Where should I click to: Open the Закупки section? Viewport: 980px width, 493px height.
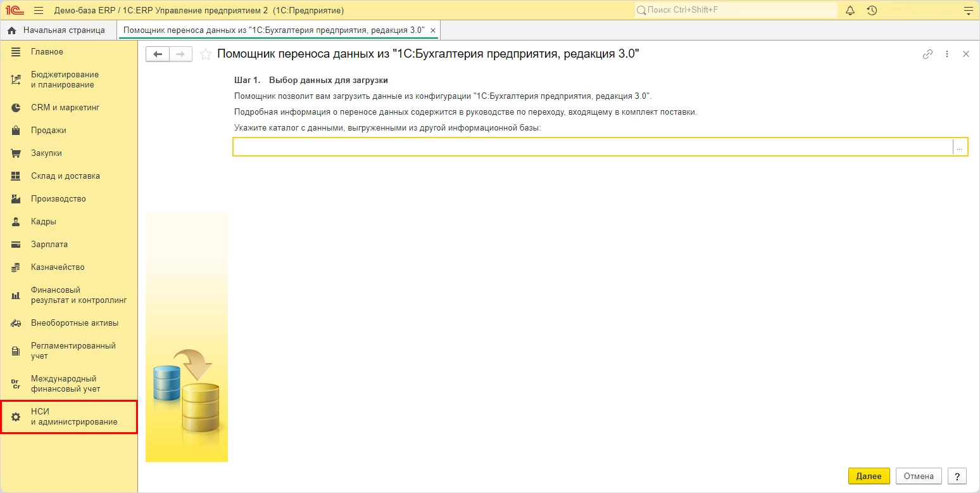click(68, 153)
